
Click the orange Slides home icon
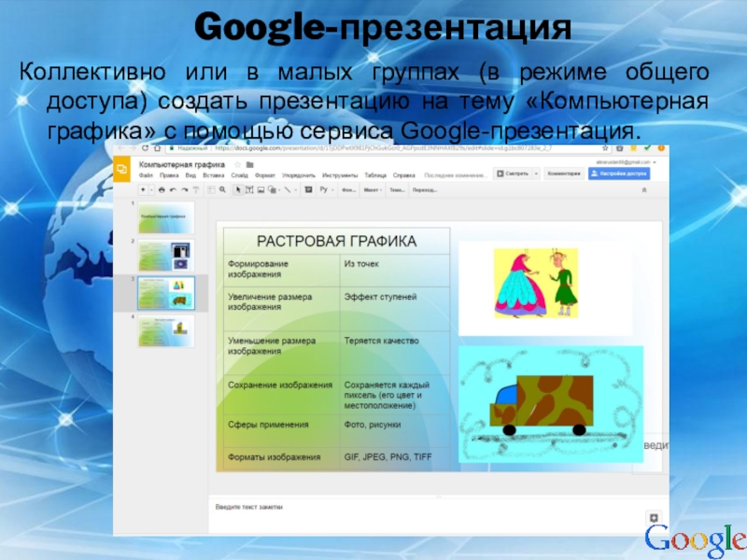[x=121, y=169]
